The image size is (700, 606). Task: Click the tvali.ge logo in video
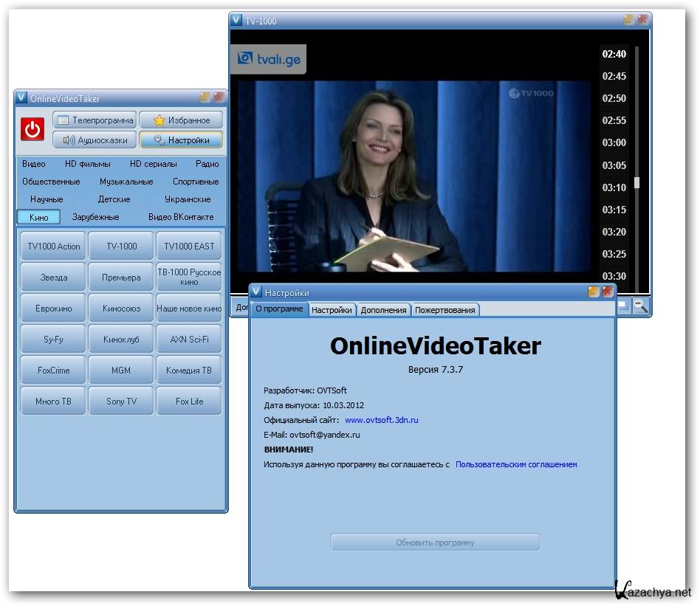pos(268,60)
